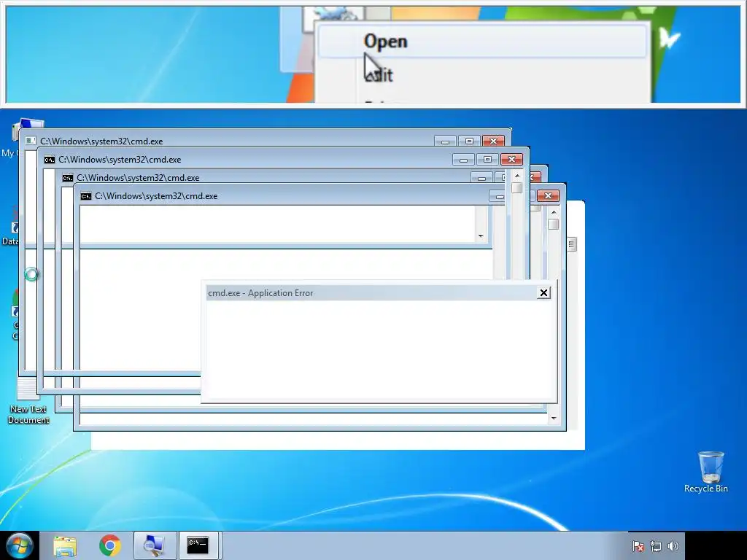Close the second cmd window
747x560 pixels.
tap(511, 159)
